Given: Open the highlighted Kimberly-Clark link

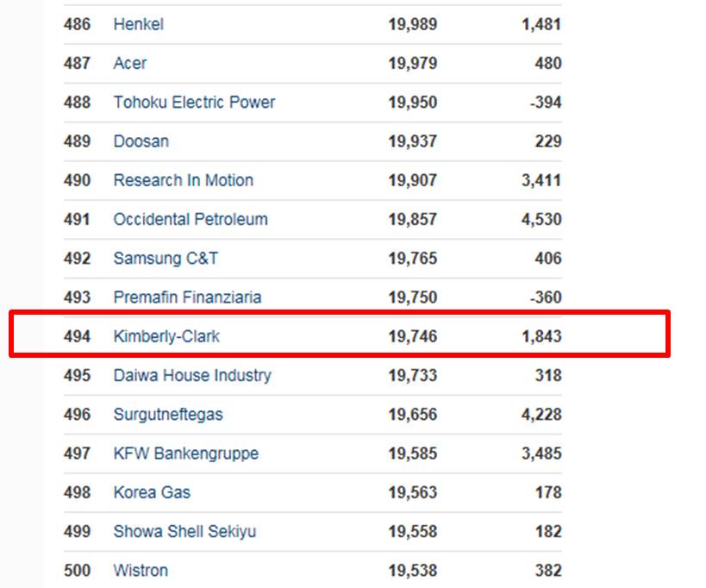Looking at the screenshot, I should pyautogui.click(x=166, y=336).
